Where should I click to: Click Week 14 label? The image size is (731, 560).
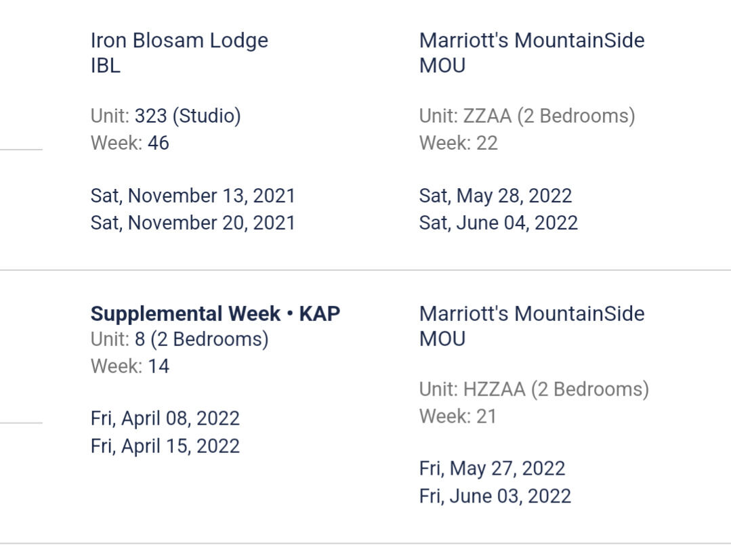point(130,367)
